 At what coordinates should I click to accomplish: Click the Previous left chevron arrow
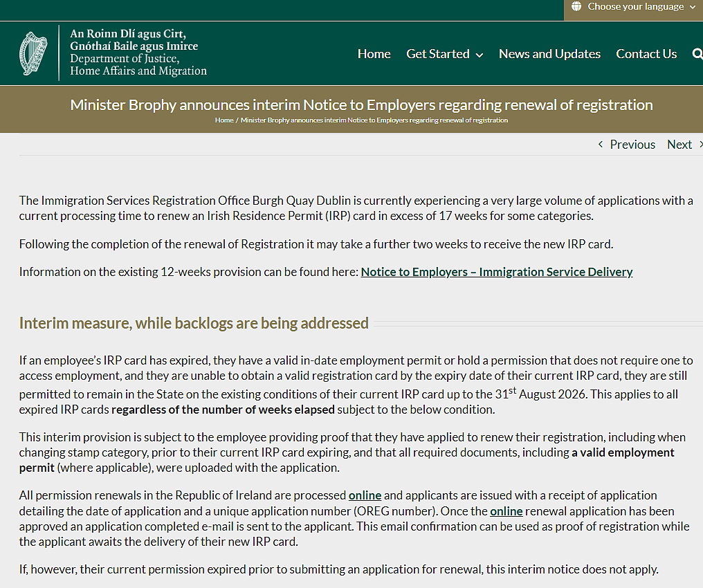(601, 145)
